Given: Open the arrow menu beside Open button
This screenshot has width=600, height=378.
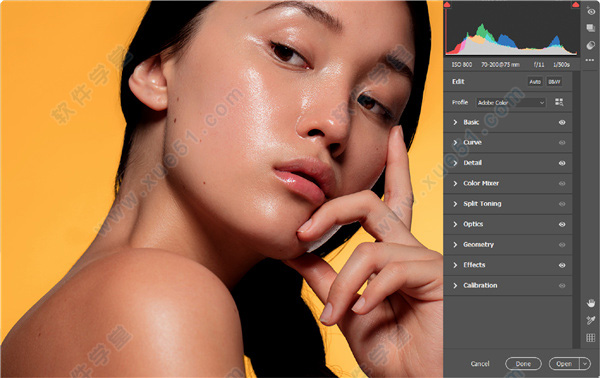Looking at the screenshot, I should [585, 364].
